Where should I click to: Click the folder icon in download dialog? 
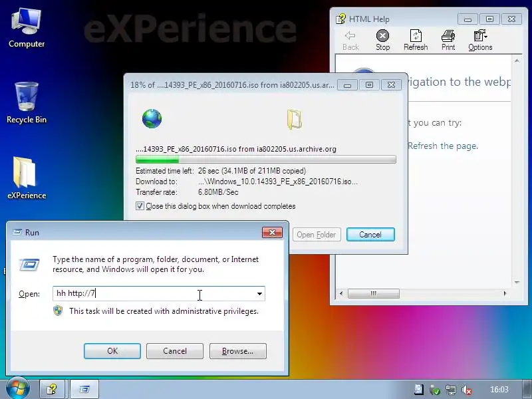295,119
